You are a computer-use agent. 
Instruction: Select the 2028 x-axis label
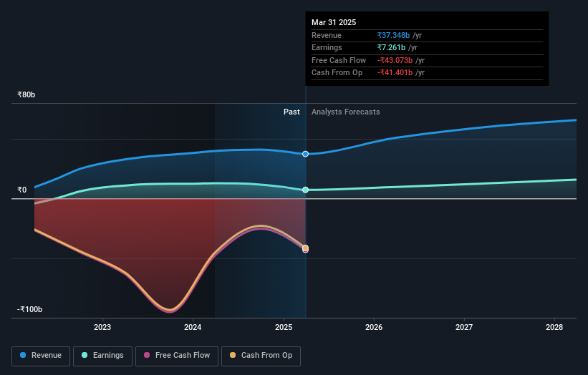click(554, 327)
